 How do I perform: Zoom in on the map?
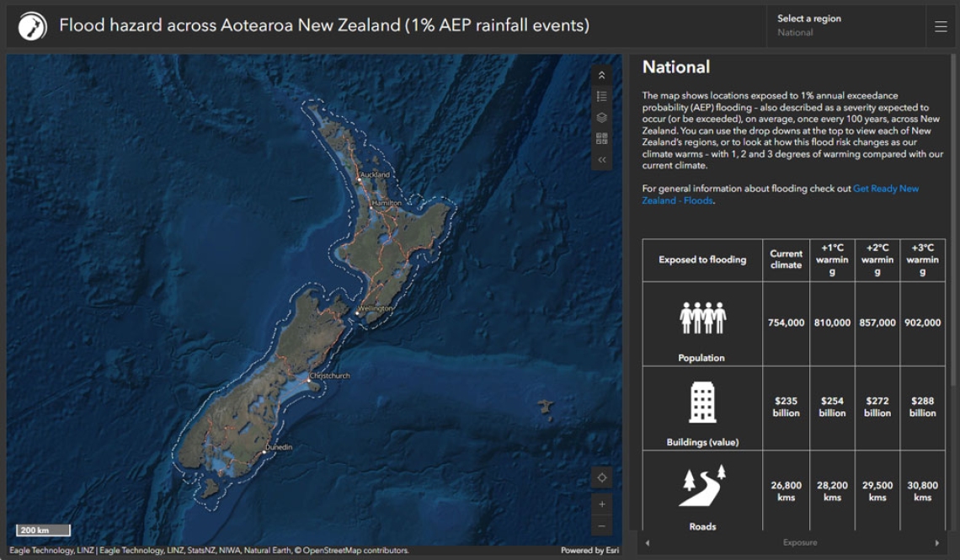coord(601,504)
